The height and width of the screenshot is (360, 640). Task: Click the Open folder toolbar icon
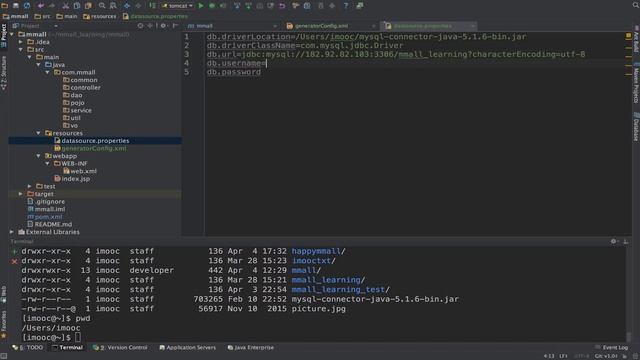tap(4, 6)
